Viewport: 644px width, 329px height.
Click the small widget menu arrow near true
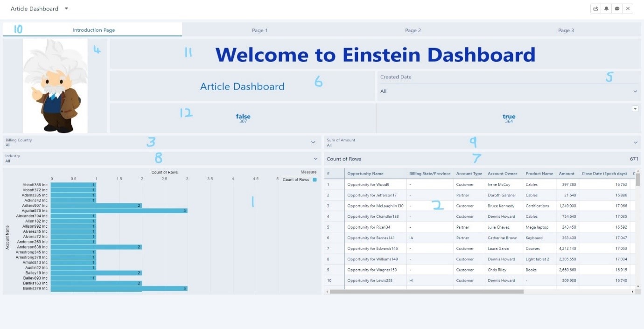tap(635, 109)
